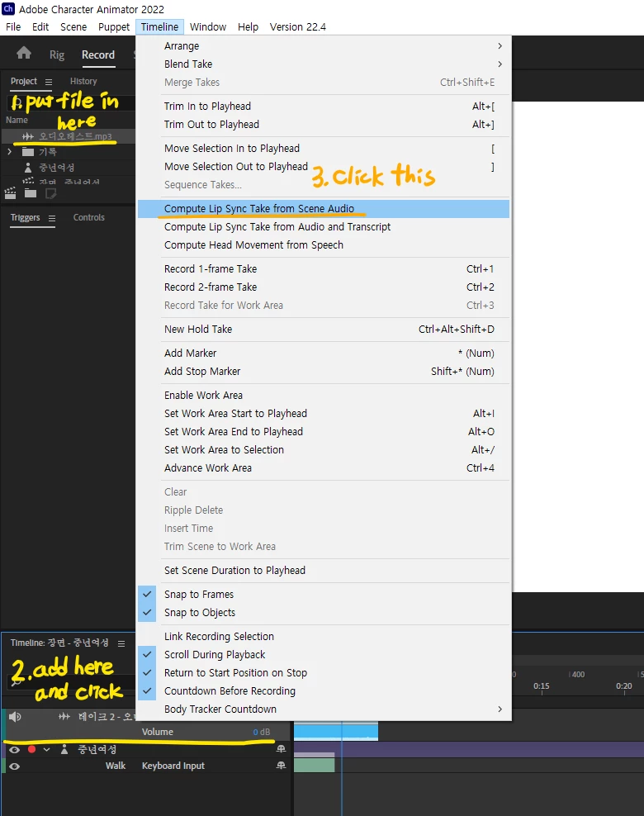Click the Volume 0 dB value
Viewport: 644px width, 816px height.
tap(262, 733)
